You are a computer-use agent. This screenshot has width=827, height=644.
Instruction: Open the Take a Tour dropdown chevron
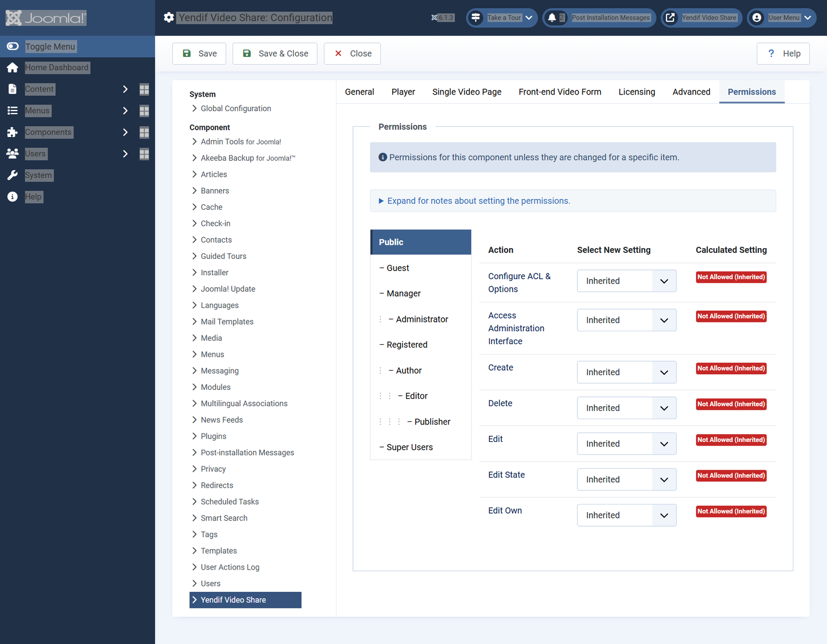pyautogui.click(x=529, y=18)
